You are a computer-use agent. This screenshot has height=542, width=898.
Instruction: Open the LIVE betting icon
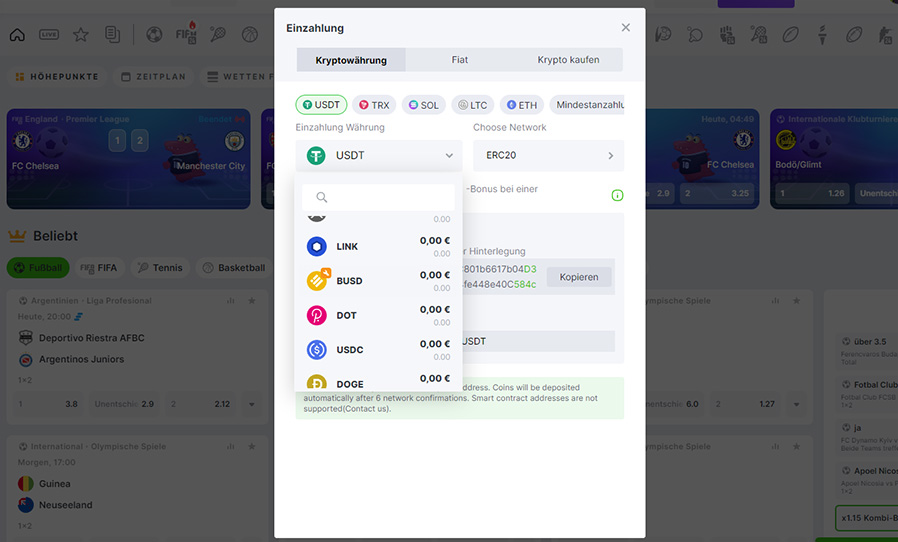coord(49,34)
